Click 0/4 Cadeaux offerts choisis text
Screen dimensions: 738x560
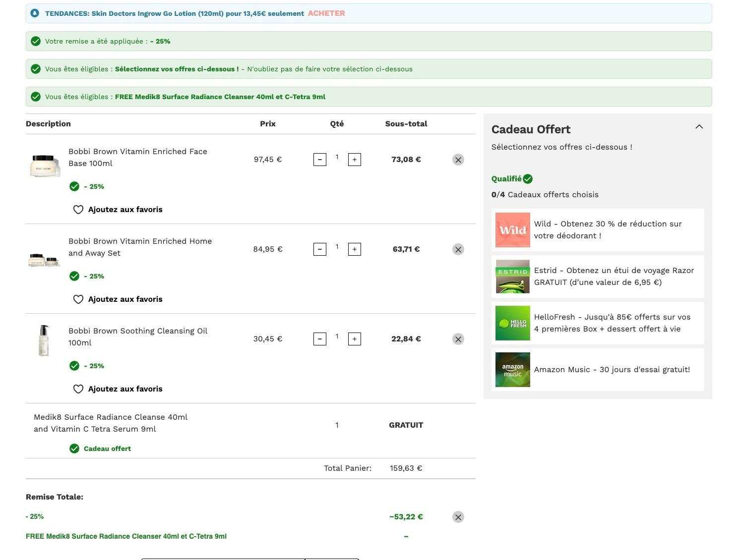tap(545, 195)
